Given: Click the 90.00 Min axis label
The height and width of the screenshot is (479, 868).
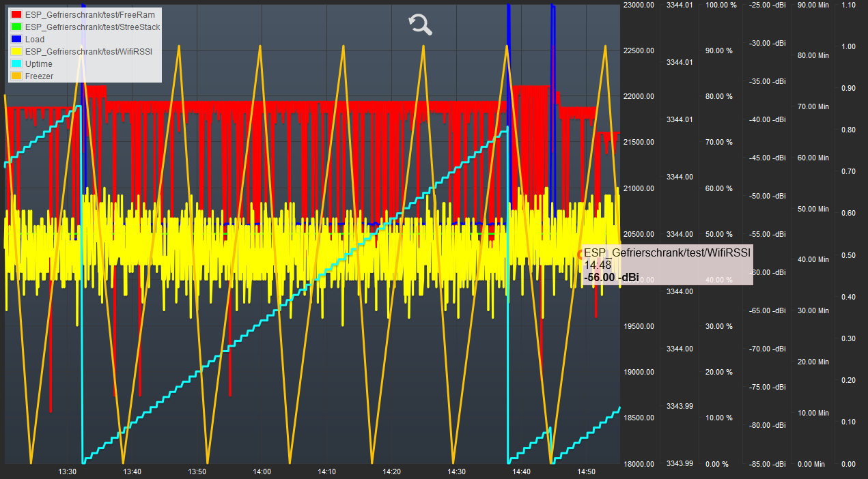Looking at the screenshot, I should [813, 5].
